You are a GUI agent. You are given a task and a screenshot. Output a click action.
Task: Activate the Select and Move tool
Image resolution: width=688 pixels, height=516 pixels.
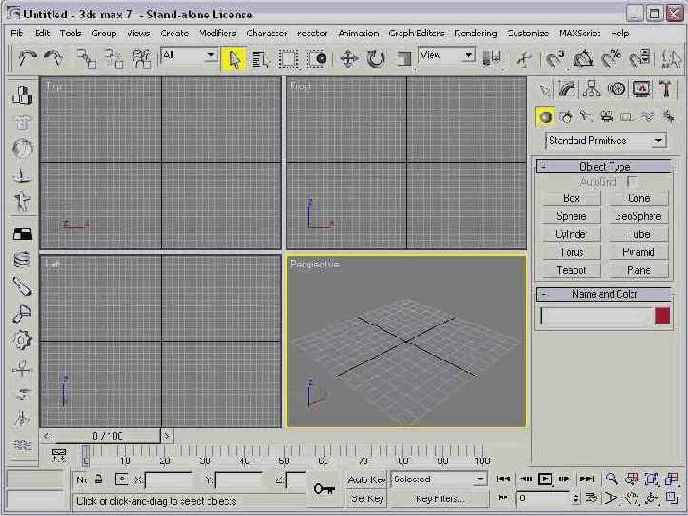(x=349, y=59)
